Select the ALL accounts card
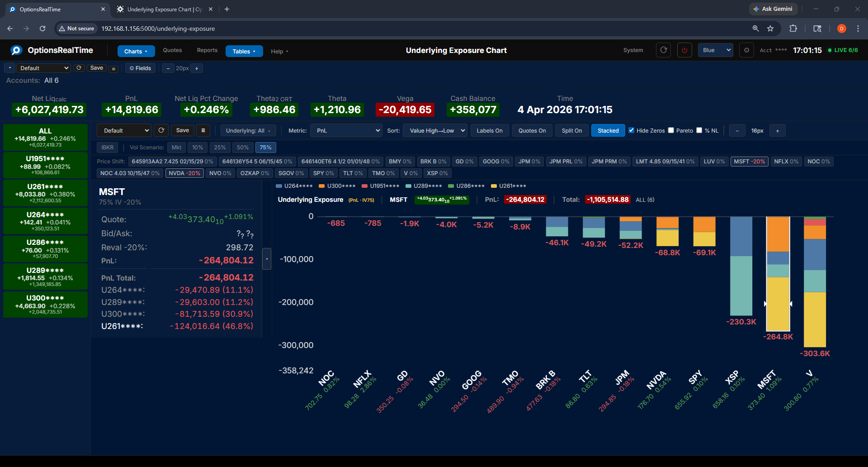The image size is (868, 467). pos(45,137)
